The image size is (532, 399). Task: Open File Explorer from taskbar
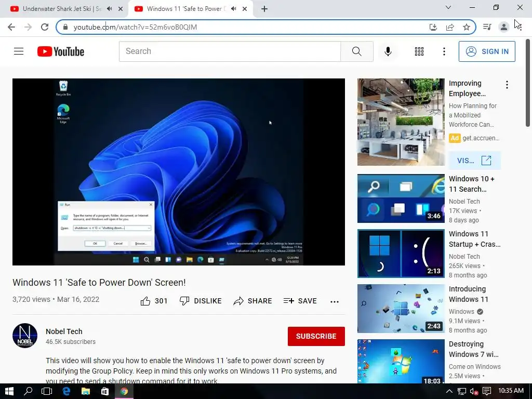pos(86,391)
